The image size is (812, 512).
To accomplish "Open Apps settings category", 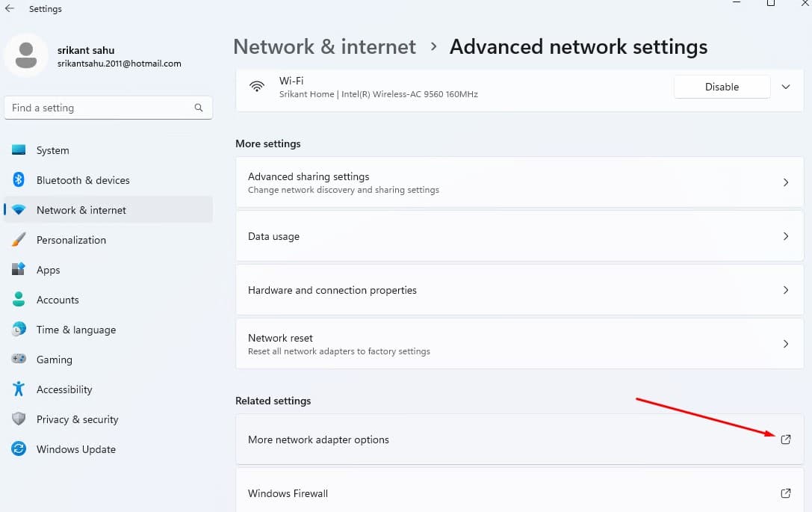I will [108, 270].
